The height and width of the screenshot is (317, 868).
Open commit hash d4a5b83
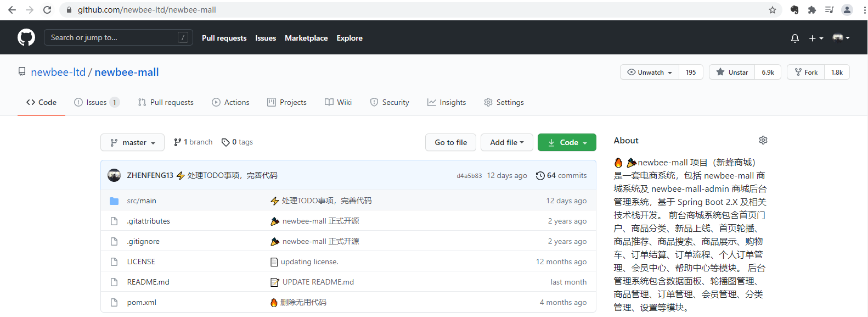click(x=469, y=176)
